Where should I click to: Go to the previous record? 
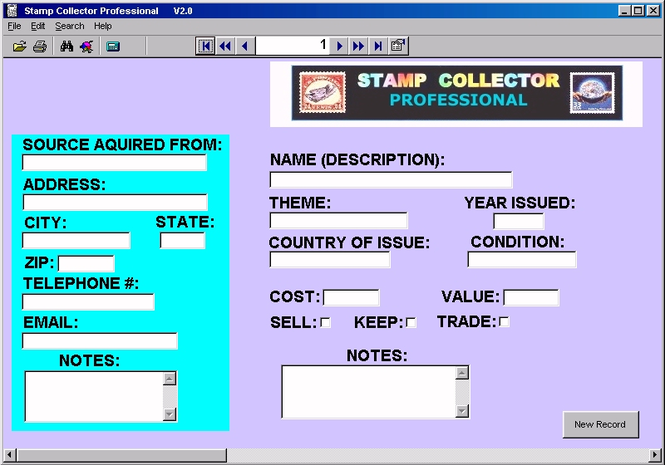(245, 46)
